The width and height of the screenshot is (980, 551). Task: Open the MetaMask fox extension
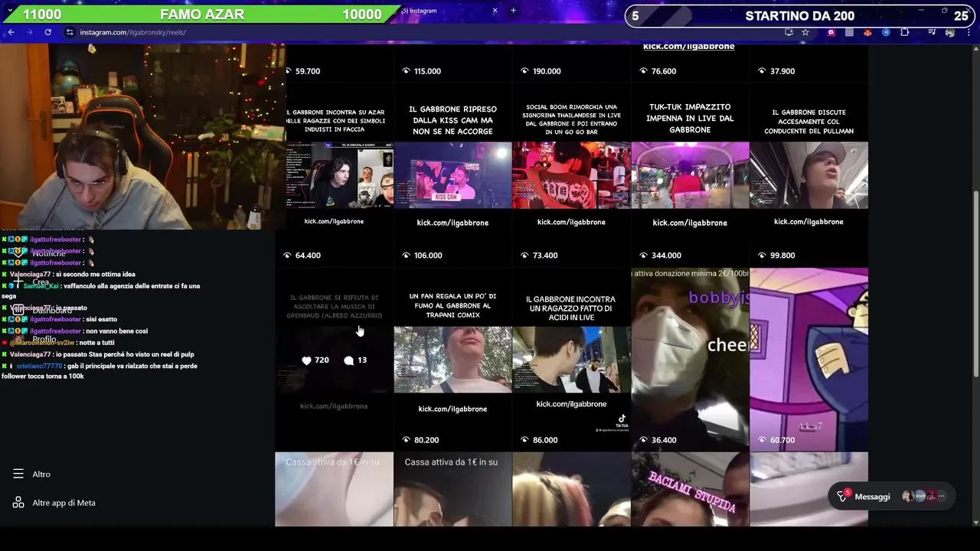[867, 32]
